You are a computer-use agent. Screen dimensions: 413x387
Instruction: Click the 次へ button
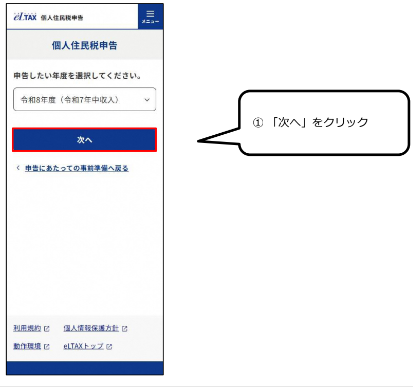(x=84, y=140)
